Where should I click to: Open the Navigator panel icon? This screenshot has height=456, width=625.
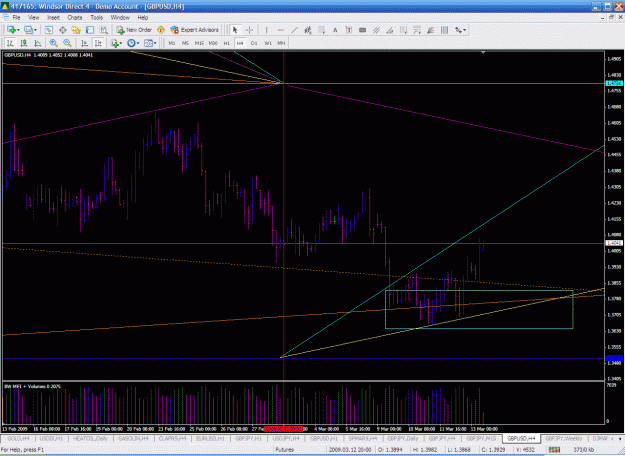[76, 30]
